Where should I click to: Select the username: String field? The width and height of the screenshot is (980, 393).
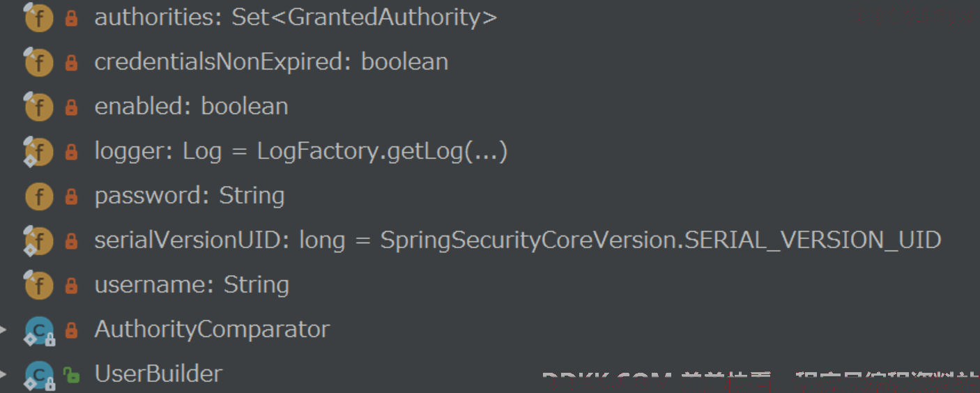[192, 285]
